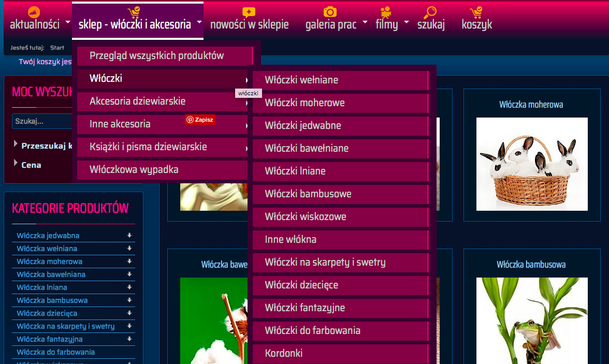This screenshot has height=364, width=609.
Task: Open the szukaj page
Action: pyautogui.click(x=431, y=24)
